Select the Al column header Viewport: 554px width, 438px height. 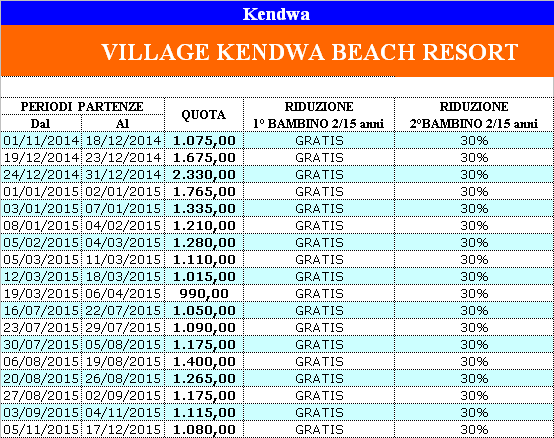pyautogui.click(x=122, y=124)
